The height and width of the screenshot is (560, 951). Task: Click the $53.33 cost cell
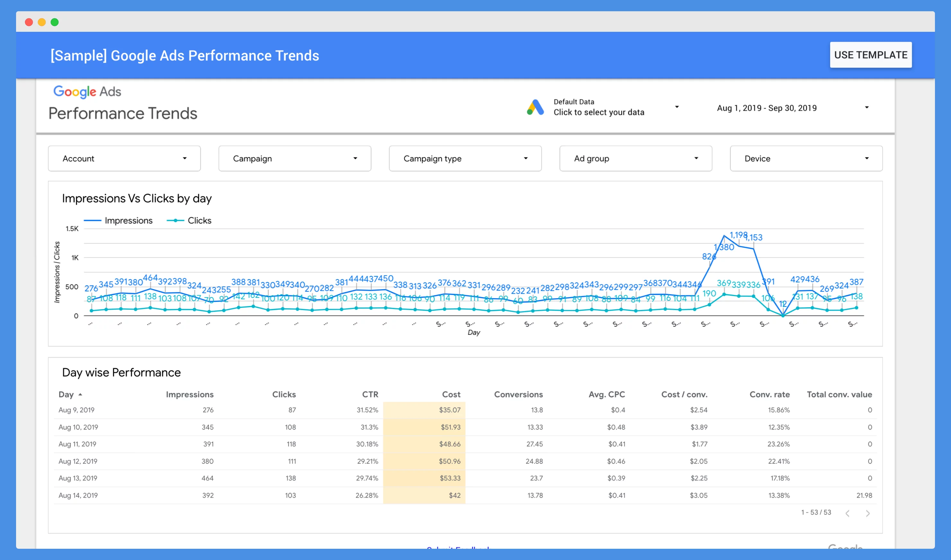point(450,478)
